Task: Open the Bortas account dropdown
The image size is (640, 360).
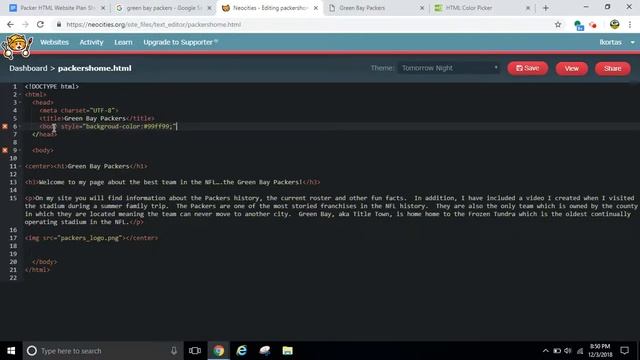Action: [617, 42]
